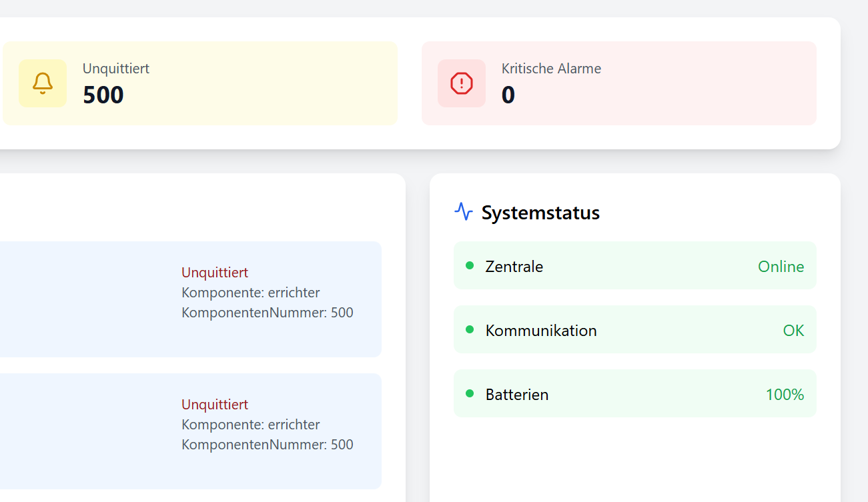Click the "100%" value for Batterien
868x502 pixels.
click(785, 395)
